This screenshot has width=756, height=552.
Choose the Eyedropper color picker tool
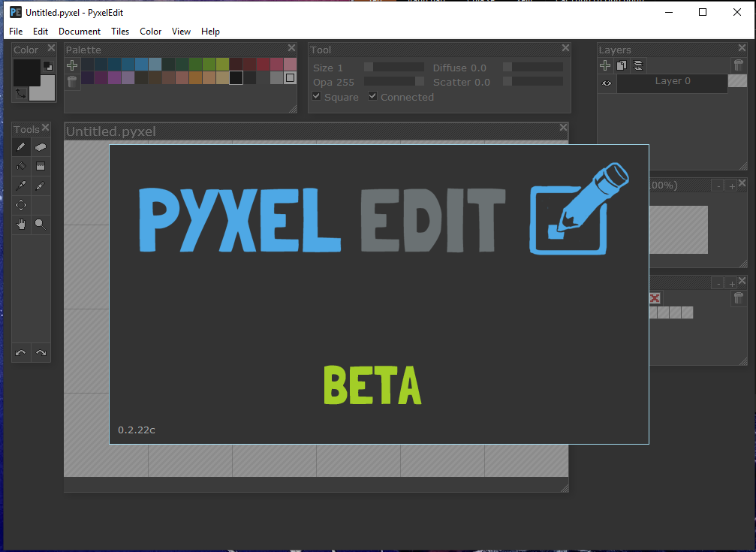pos(21,186)
